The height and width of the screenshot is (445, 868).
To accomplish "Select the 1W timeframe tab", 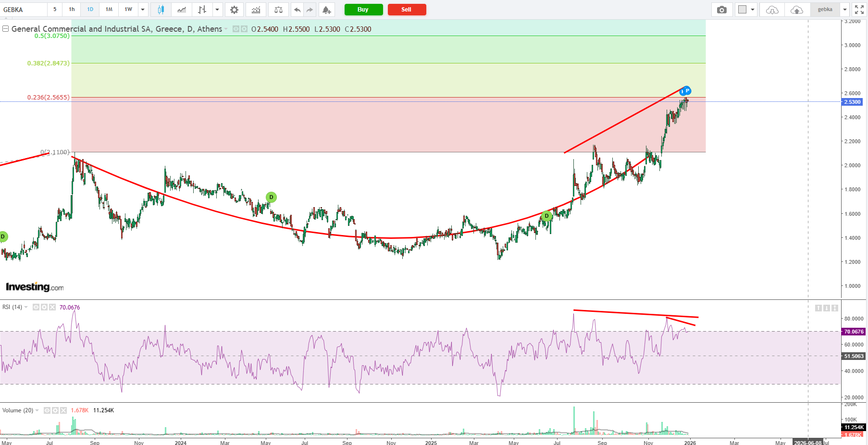I will [x=128, y=10].
